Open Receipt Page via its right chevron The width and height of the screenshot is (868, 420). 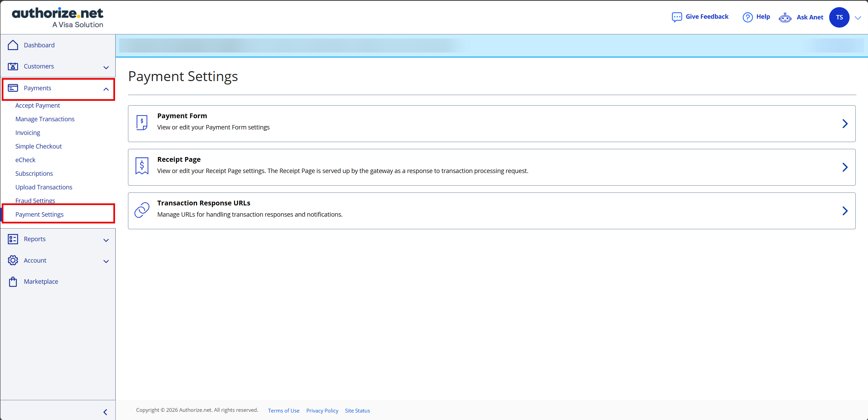845,167
